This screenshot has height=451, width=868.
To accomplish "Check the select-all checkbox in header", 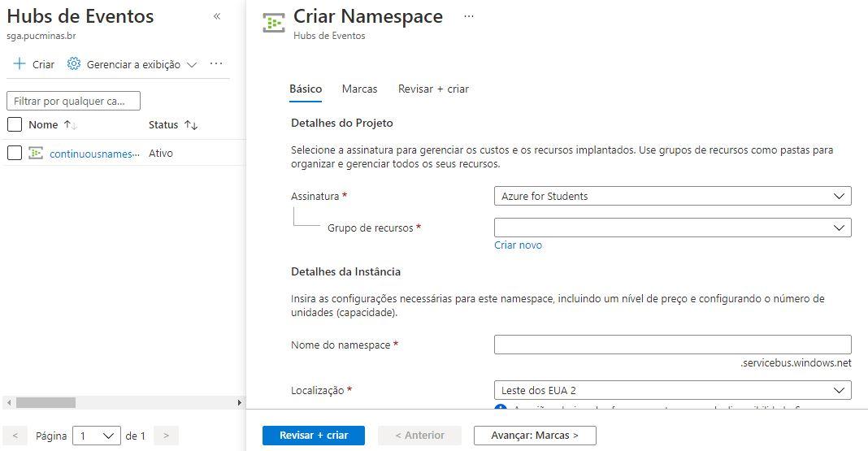I will 15,125.
